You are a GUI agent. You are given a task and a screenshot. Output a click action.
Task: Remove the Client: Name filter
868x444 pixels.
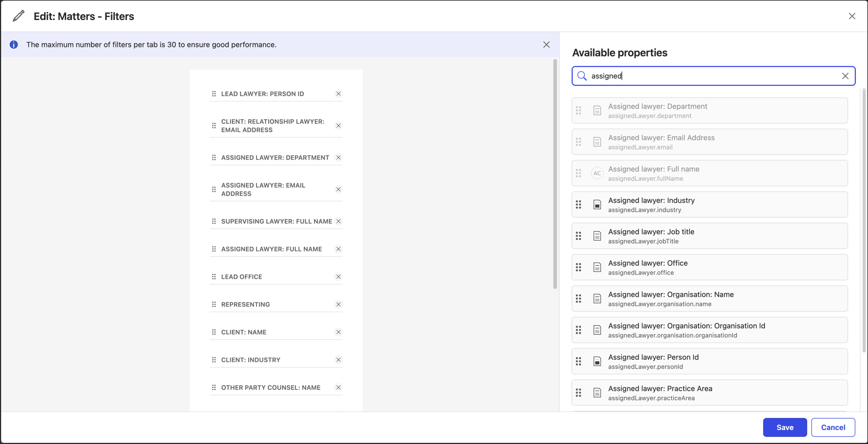click(338, 332)
